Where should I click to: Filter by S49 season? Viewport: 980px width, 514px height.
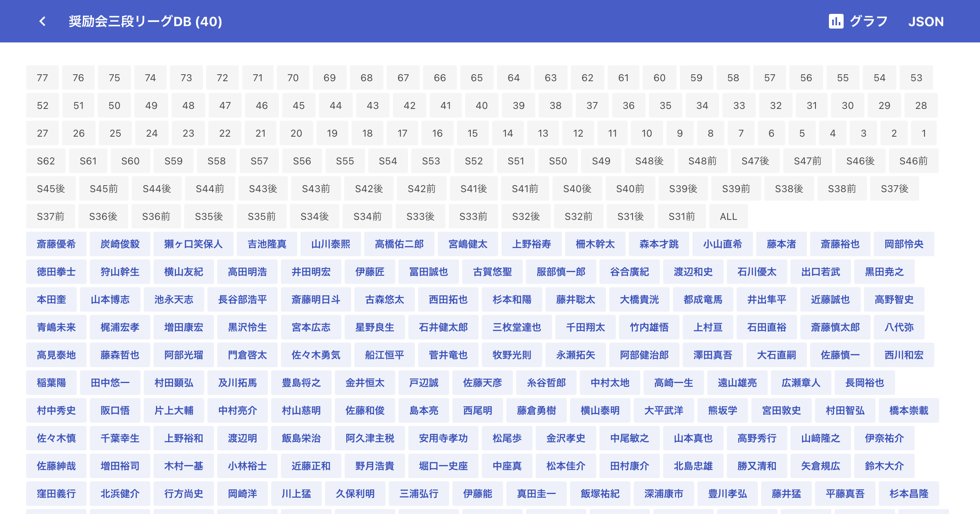[601, 161]
